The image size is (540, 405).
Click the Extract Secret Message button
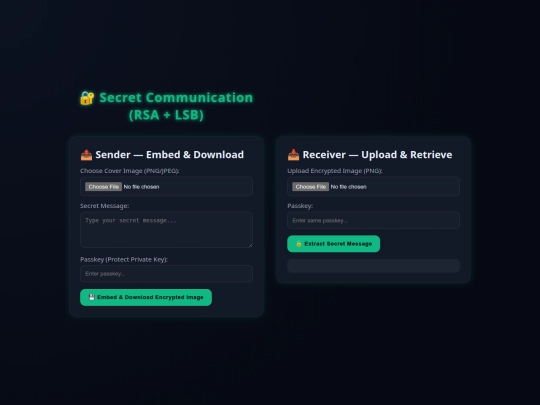(333, 244)
